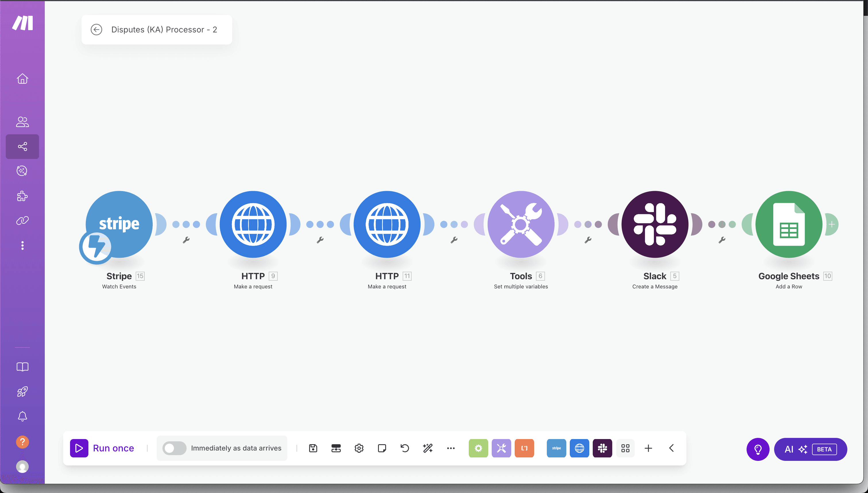The height and width of the screenshot is (493, 868).
Task: Expand the sidebar vertical three dots menu
Action: [x=22, y=245]
